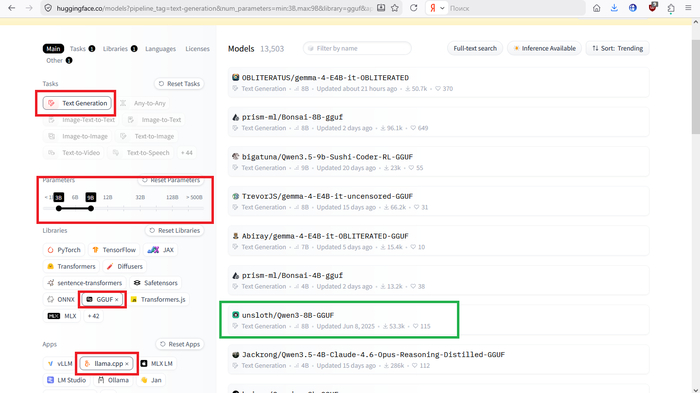Viewport: 700px width, 393px height.
Task: Select the LM Studio app filter
Action: [67, 380]
